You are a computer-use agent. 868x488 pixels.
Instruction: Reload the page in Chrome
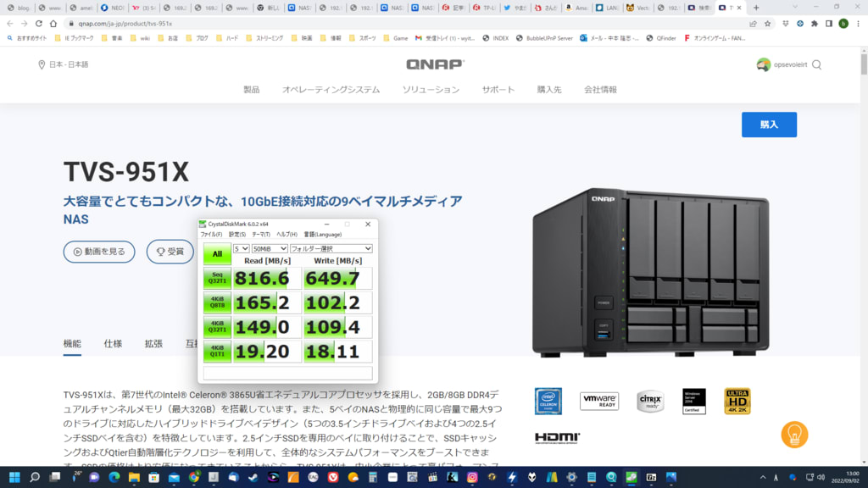(x=39, y=24)
